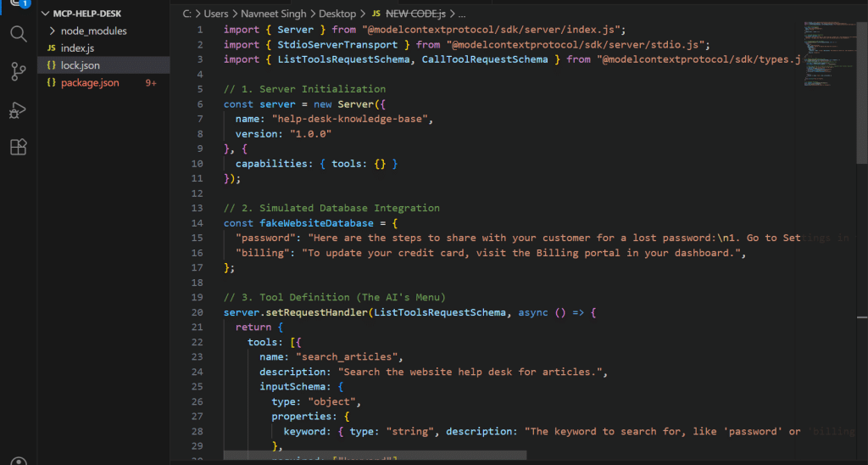Image resolution: width=868 pixels, height=465 pixels.
Task: Open package.json from the file tree
Action: click(x=90, y=83)
